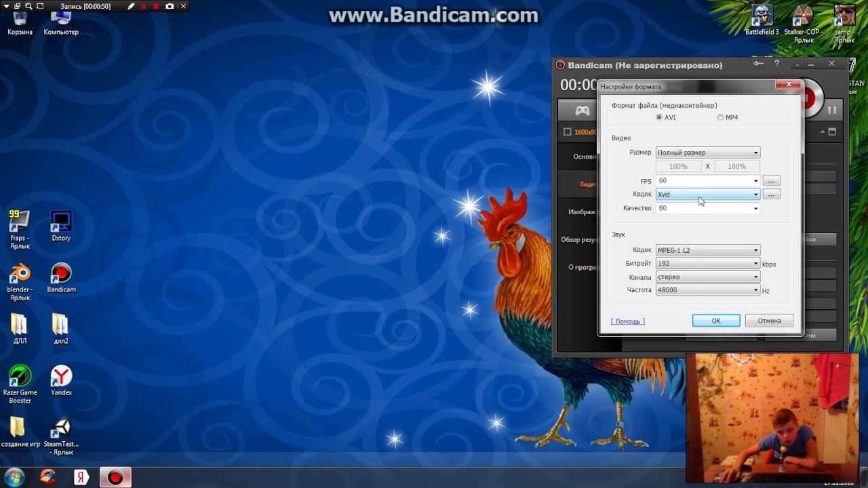Open the audio Кодек dropdown MPEG-1 L2
The height and width of the screenshot is (488, 868).
tap(708, 250)
